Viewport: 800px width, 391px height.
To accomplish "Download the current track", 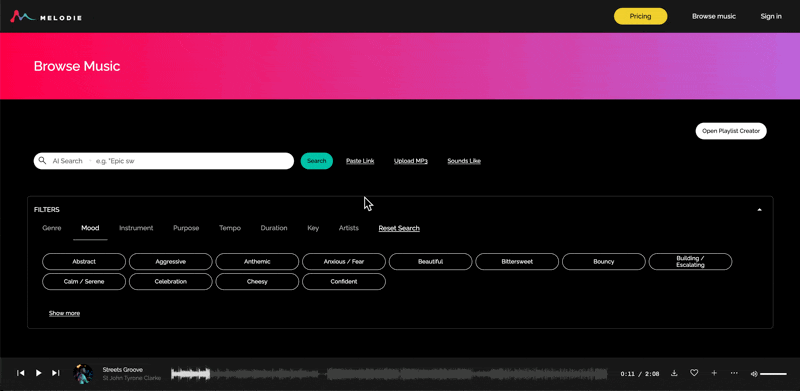I will pyautogui.click(x=674, y=373).
